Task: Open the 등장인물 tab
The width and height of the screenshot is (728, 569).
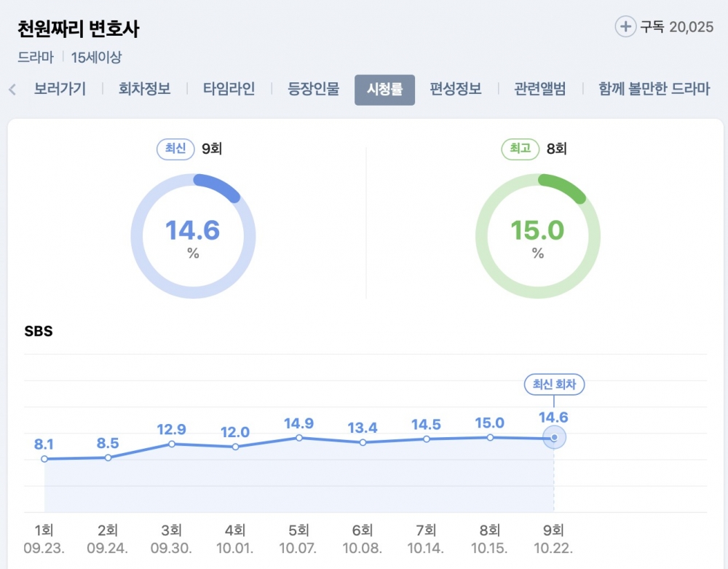Action: coord(314,90)
